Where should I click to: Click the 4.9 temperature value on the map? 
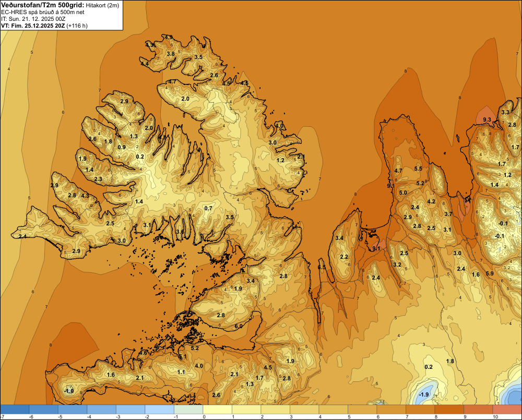169,37
